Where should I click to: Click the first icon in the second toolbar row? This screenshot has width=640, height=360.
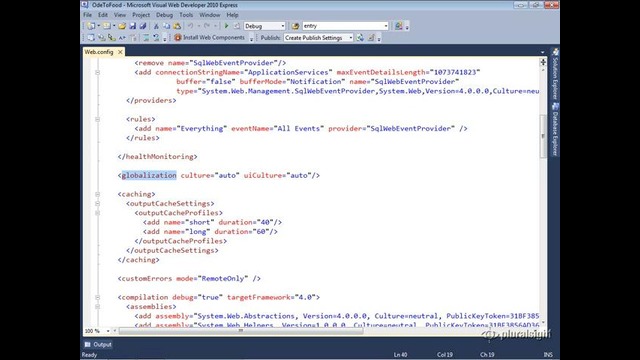91,38
